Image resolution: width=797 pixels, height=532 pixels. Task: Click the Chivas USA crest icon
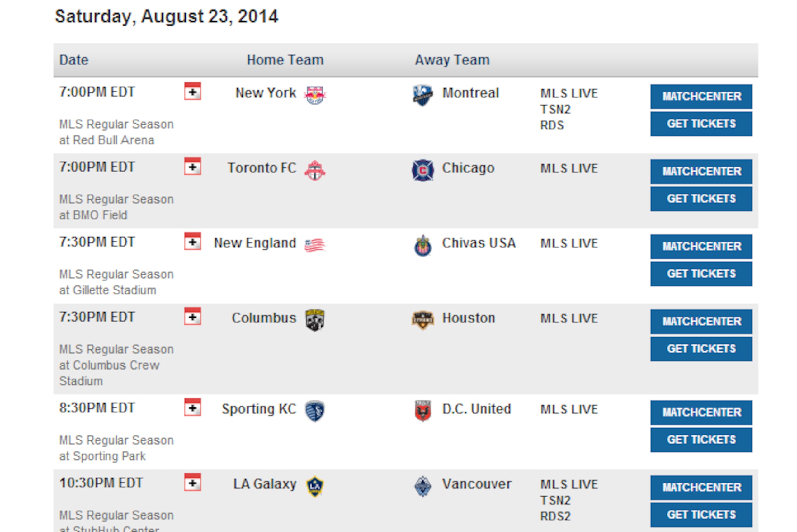(423, 246)
